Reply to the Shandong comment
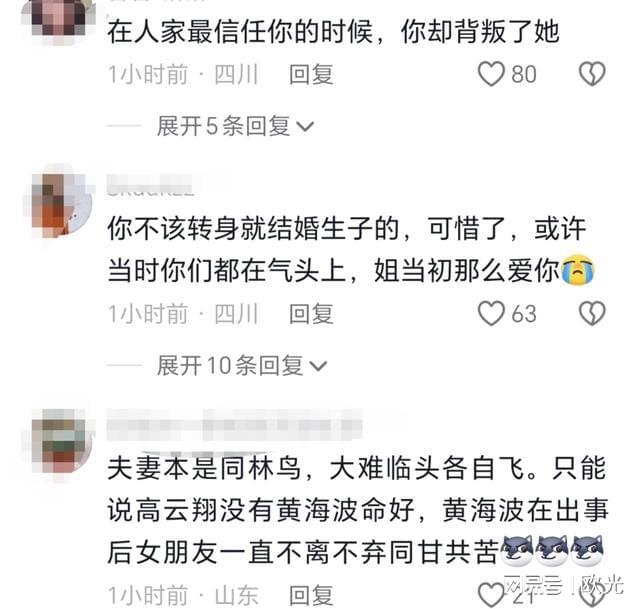This screenshot has width=640, height=609. 311,595
